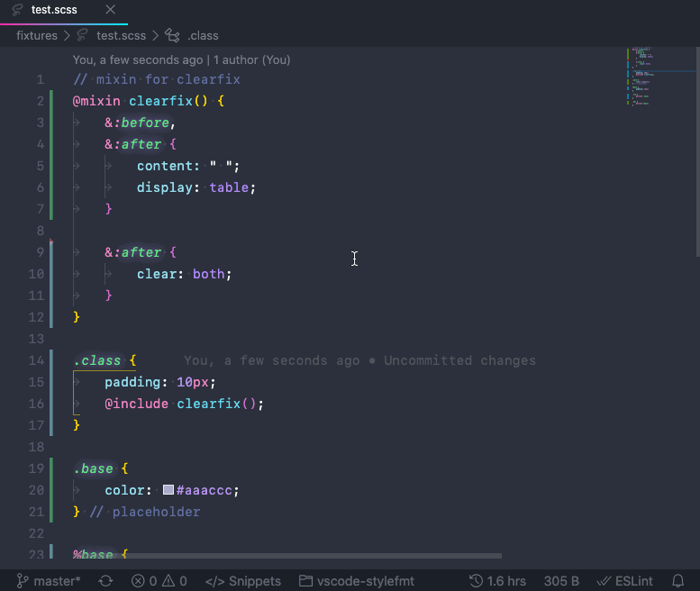The image size is (700, 591).
Task: Open the errors count in status bar
Action: [144, 581]
